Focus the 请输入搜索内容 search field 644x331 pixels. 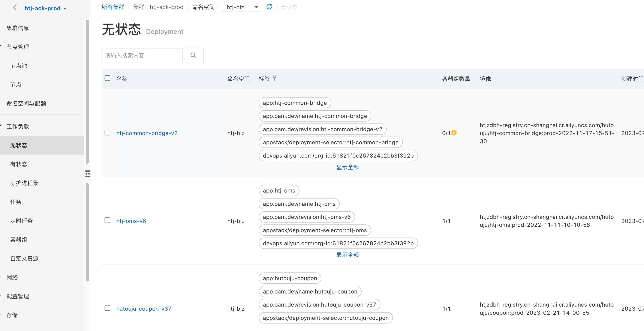[x=142, y=55]
